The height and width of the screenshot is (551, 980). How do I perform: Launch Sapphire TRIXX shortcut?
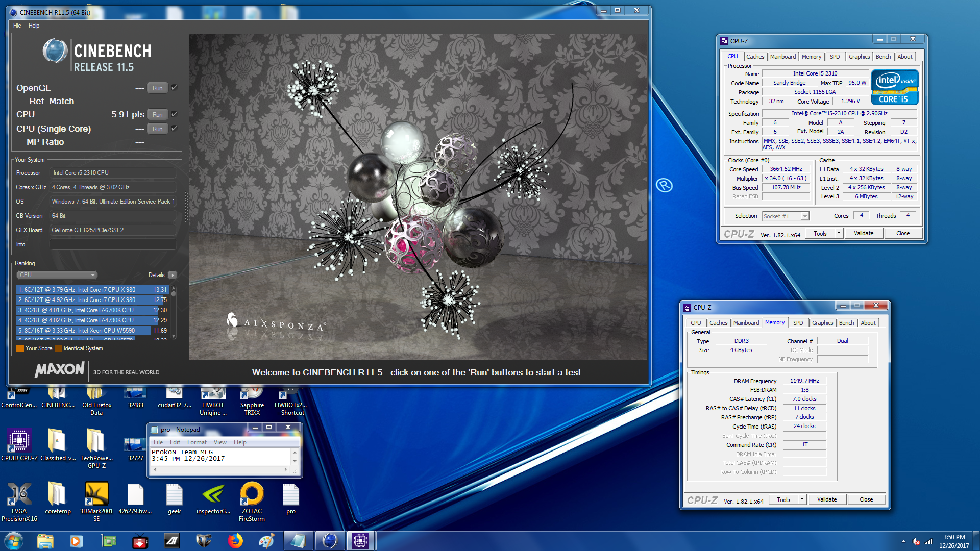(252, 400)
